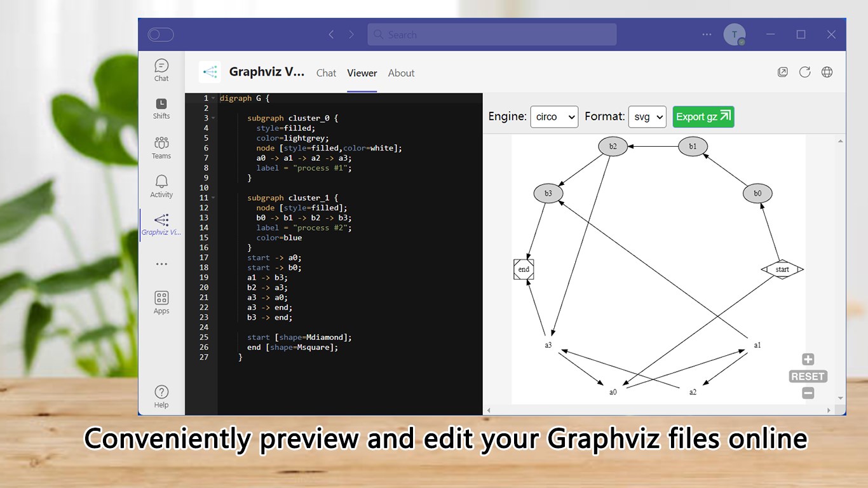The image size is (868, 488).
Task: Zoom out with the minus icon
Action: pyautogui.click(x=808, y=393)
